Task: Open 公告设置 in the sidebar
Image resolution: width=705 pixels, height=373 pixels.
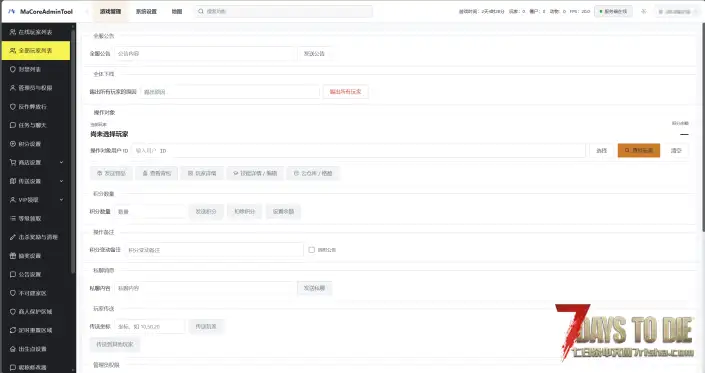Action: tap(36, 274)
